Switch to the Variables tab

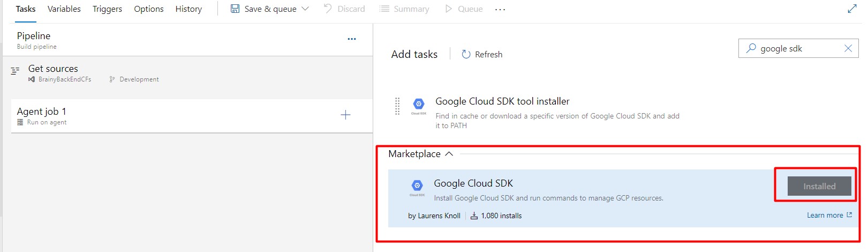point(64,9)
